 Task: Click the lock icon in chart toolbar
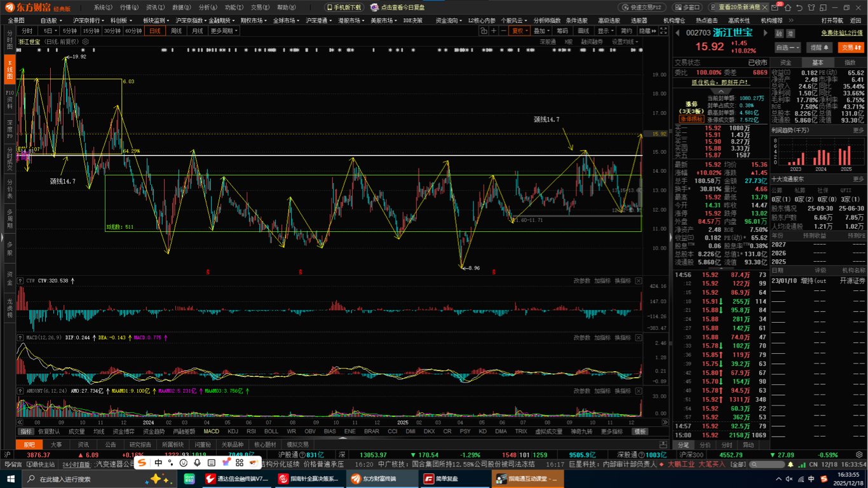(x=484, y=30)
